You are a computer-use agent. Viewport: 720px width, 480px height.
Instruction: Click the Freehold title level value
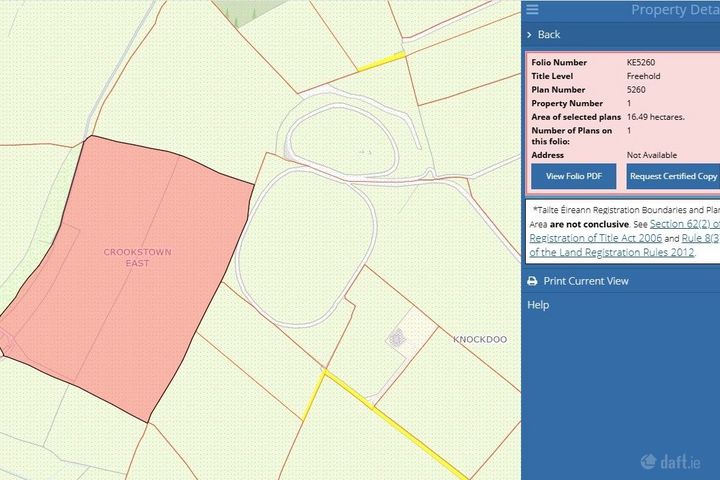643,76
